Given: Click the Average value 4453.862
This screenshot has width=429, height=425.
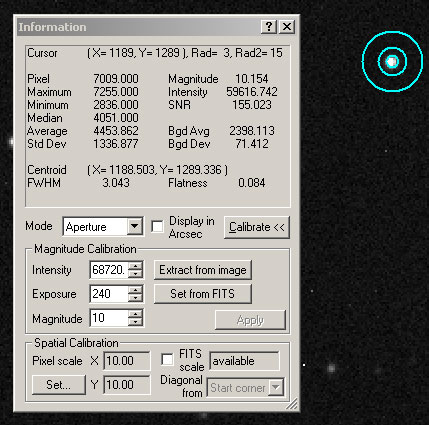Looking at the screenshot, I should pyautogui.click(x=116, y=131).
